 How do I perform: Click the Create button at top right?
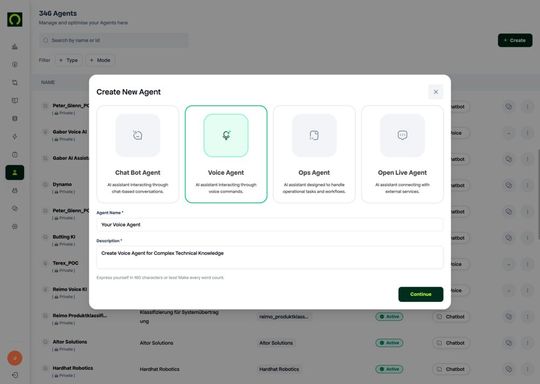pos(515,40)
